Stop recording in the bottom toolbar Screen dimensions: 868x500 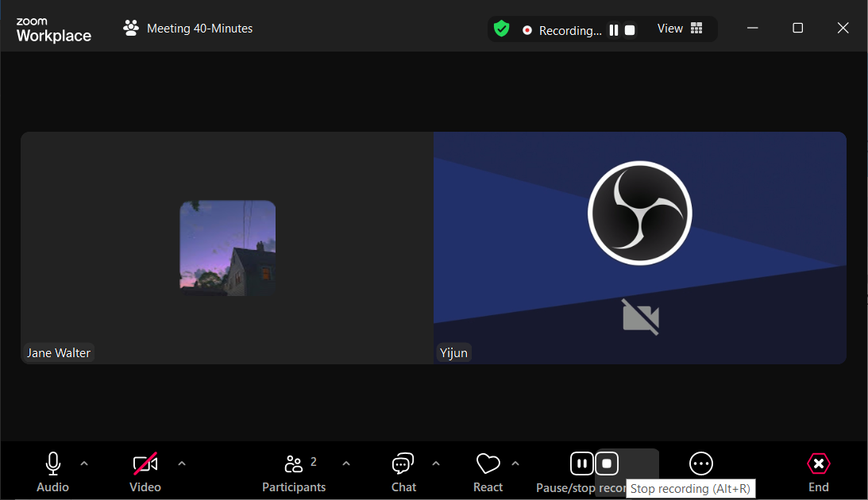pos(608,463)
